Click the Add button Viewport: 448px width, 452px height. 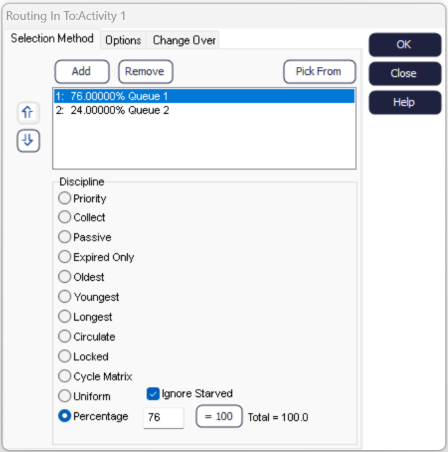click(x=82, y=71)
